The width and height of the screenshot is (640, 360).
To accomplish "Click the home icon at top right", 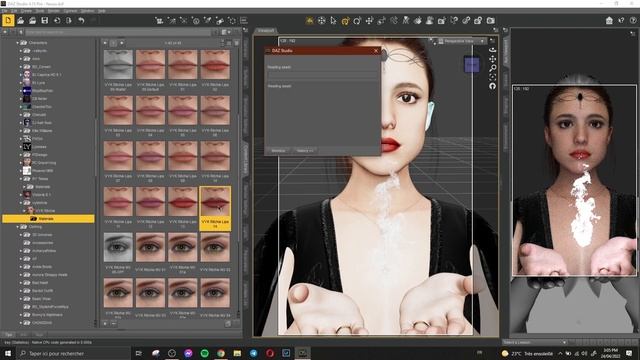I will [609, 20].
